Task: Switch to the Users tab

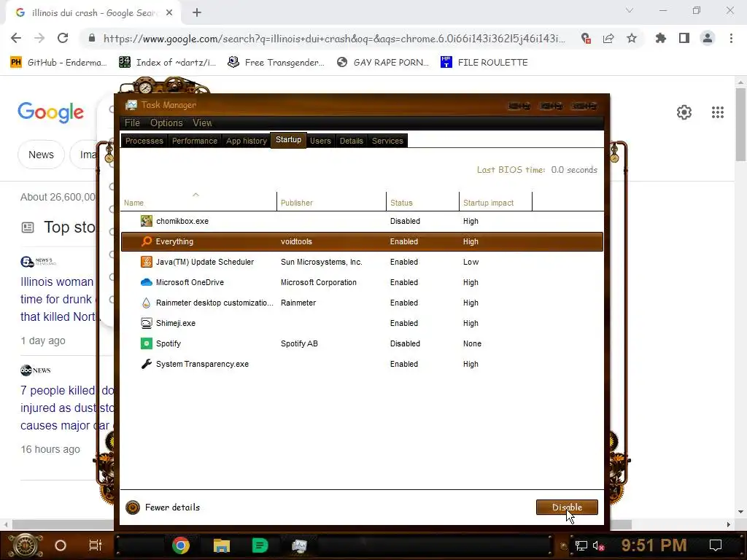Action: click(x=320, y=141)
